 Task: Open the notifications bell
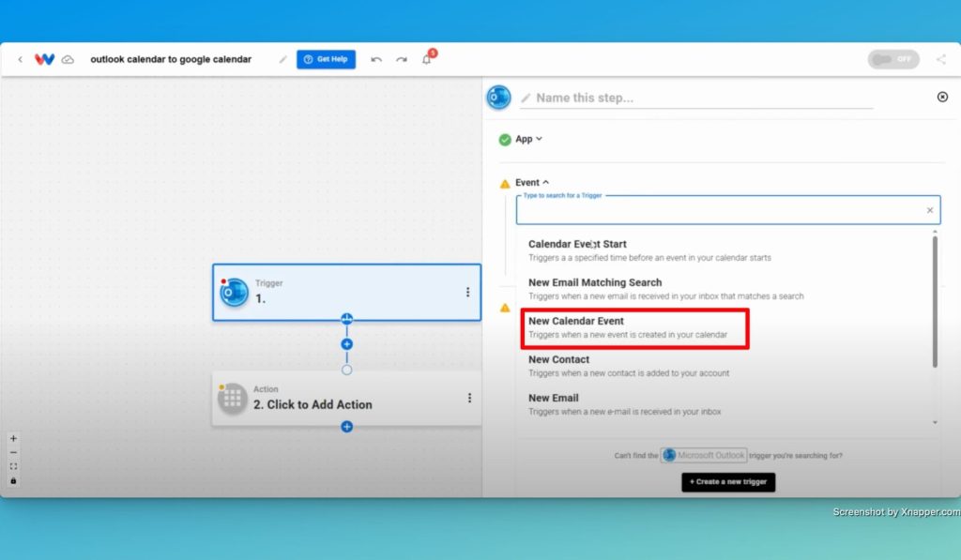pos(427,59)
